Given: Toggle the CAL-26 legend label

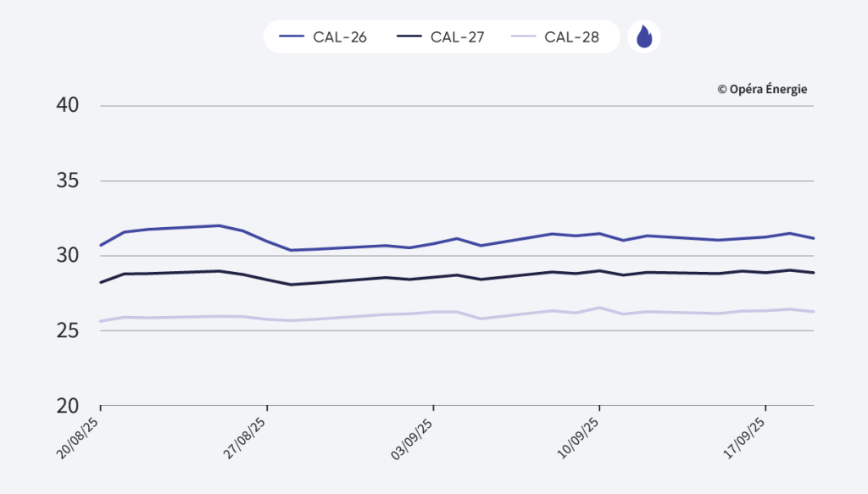Looking at the screenshot, I should click(338, 37).
